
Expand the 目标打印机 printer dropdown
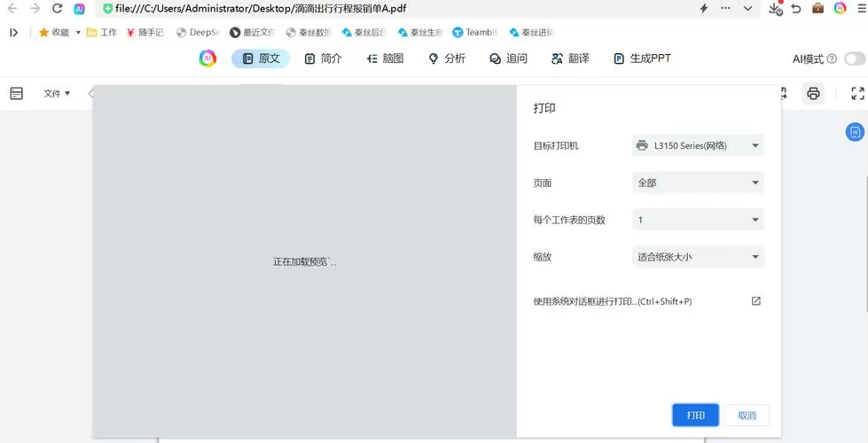698,146
